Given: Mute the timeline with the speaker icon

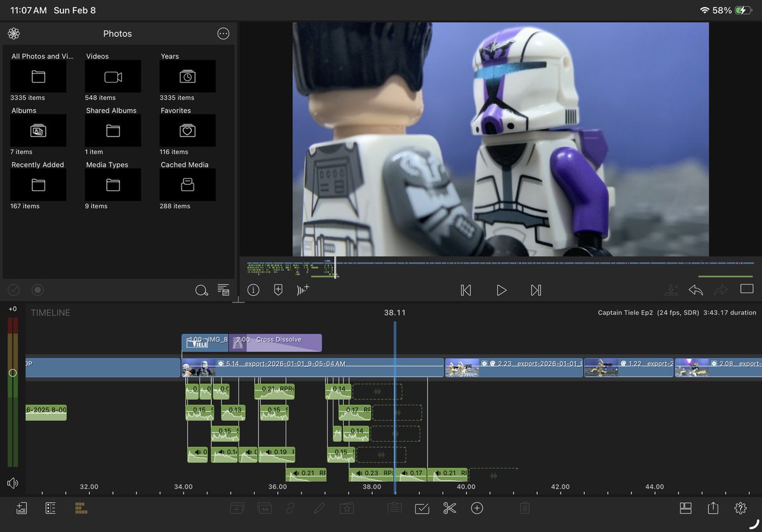Looking at the screenshot, I should [x=13, y=483].
